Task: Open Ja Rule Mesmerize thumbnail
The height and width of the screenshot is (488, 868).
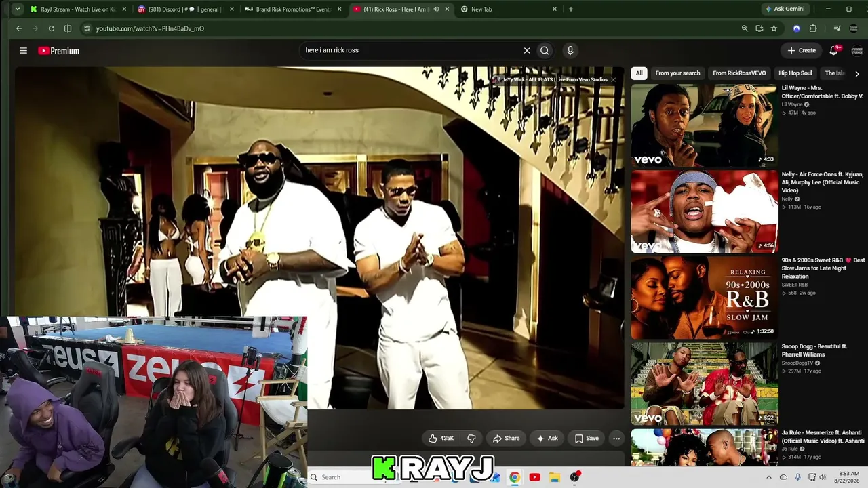Action: pyautogui.click(x=704, y=447)
